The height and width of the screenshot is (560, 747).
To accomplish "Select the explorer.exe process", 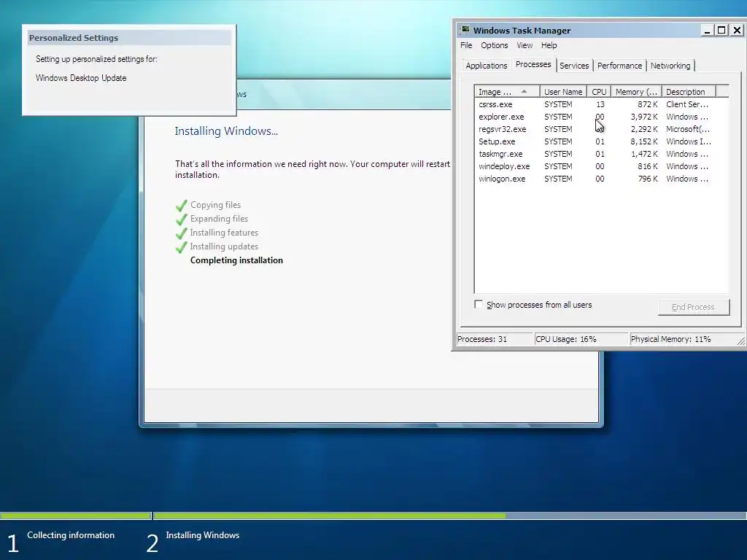I will pyautogui.click(x=601, y=117).
